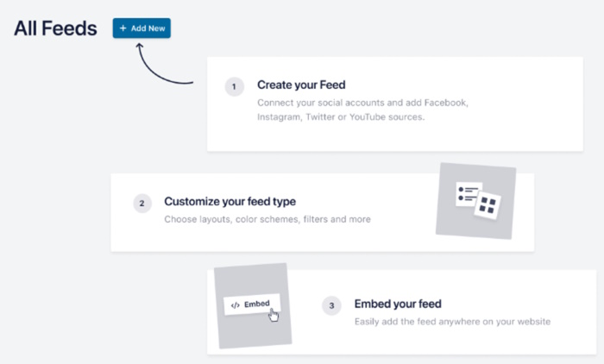Click the list layout icon illustration
The height and width of the screenshot is (364, 604).
pyautogui.click(x=469, y=193)
